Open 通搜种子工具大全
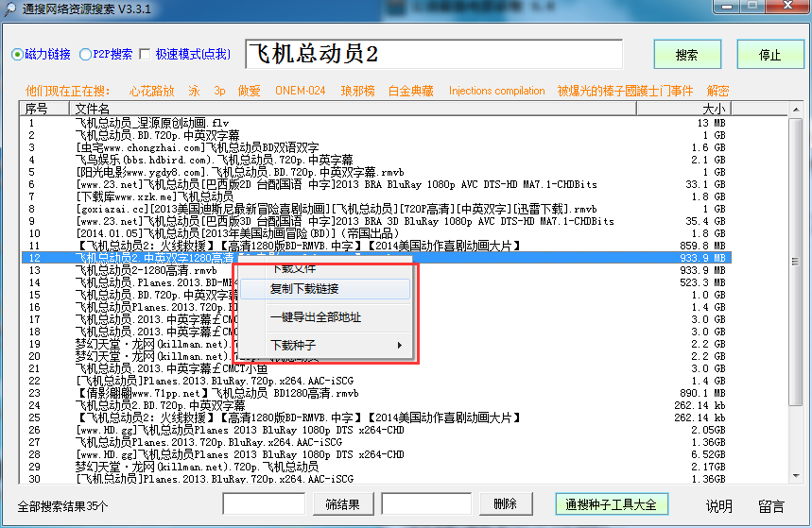Image resolution: width=812 pixels, height=528 pixels. (x=612, y=504)
